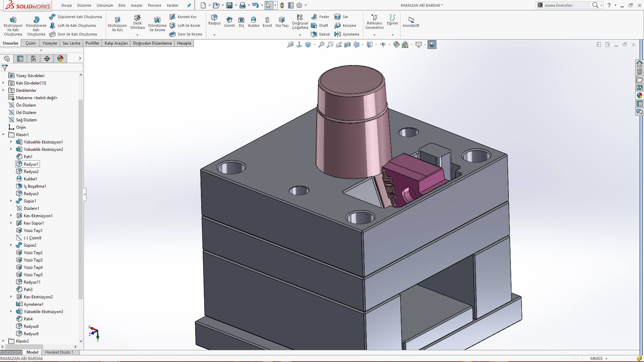Viewport: 644px width, 362px height.
Task: Collapse the Klasör1 folder
Action: click(3, 134)
